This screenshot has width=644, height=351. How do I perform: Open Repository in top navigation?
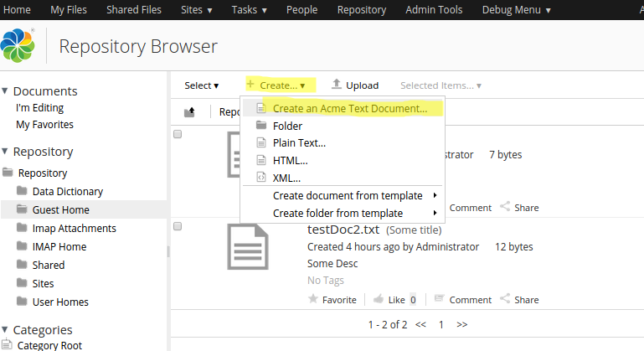(x=362, y=9)
